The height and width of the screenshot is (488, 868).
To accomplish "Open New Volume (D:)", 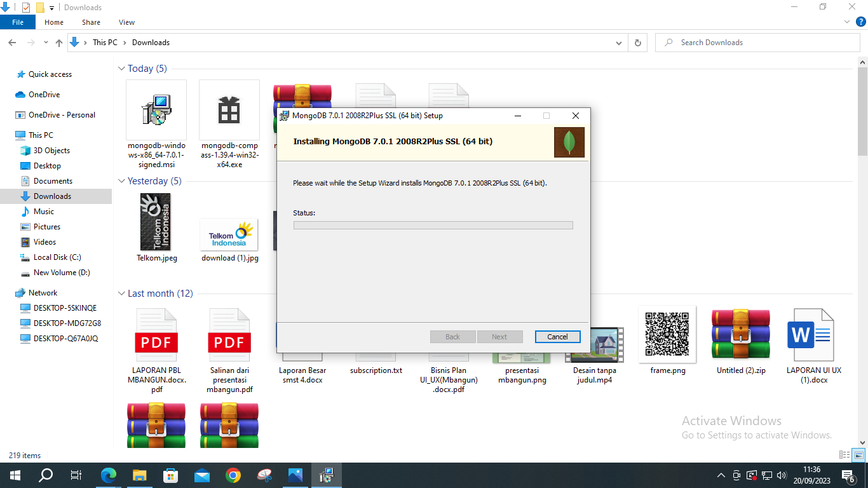I will point(62,273).
